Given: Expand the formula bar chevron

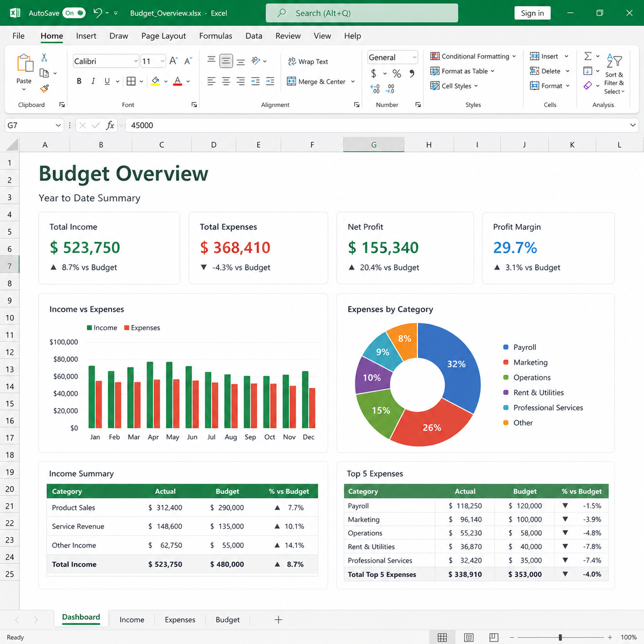Looking at the screenshot, I should click(633, 125).
